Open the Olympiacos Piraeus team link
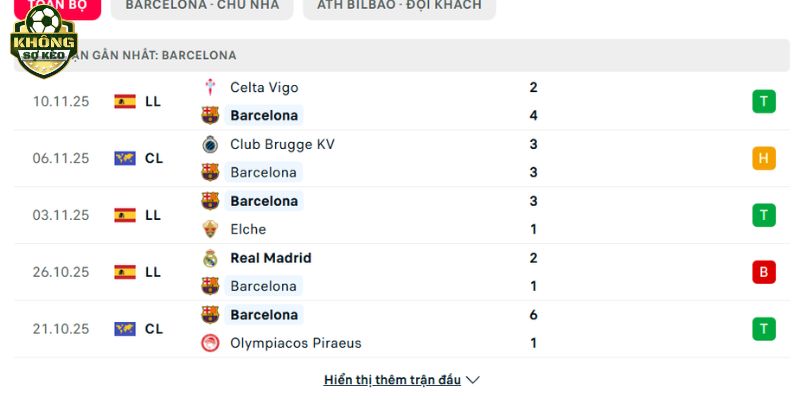Image resolution: width=800 pixels, height=400 pixels. [x=295, y=343]
